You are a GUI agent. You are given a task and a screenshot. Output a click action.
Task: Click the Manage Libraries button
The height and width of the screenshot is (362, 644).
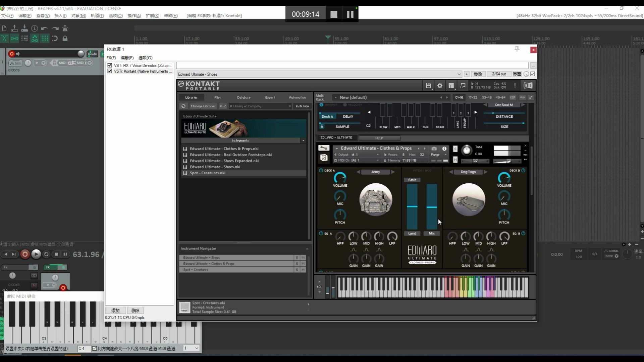tap(203, 106)
